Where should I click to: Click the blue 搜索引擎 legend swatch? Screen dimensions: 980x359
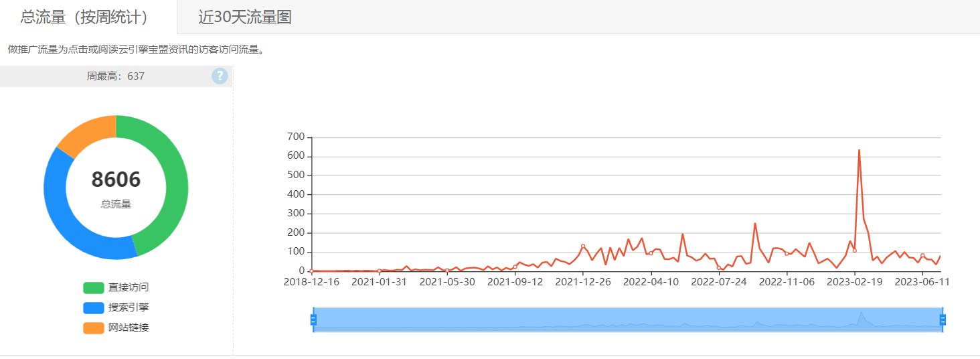94,308
